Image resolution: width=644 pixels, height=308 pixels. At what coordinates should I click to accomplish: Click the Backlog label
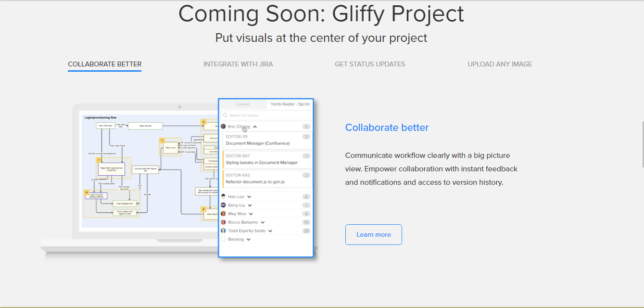click(236, 239)
